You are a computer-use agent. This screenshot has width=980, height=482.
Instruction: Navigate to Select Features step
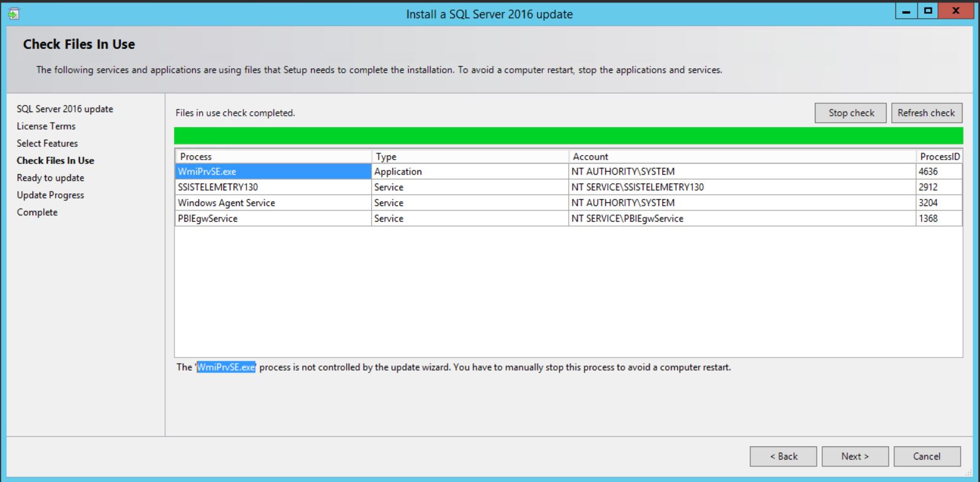click(47, 143)
